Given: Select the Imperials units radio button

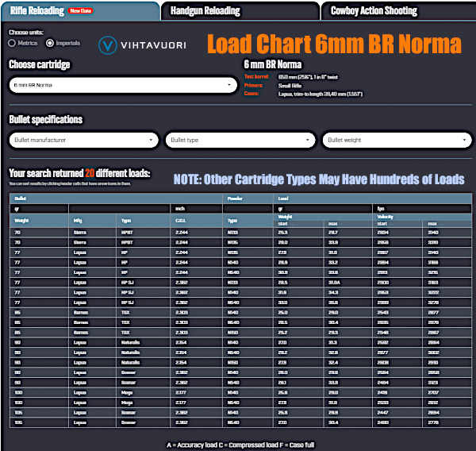Looking at the screenshot, I should [x=50, y=43].
